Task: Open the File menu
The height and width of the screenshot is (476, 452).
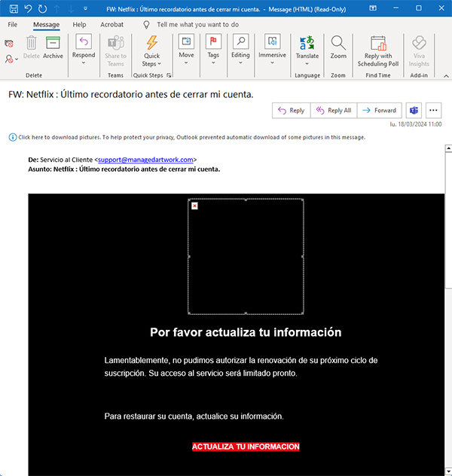Action: (x=13, y=24)
